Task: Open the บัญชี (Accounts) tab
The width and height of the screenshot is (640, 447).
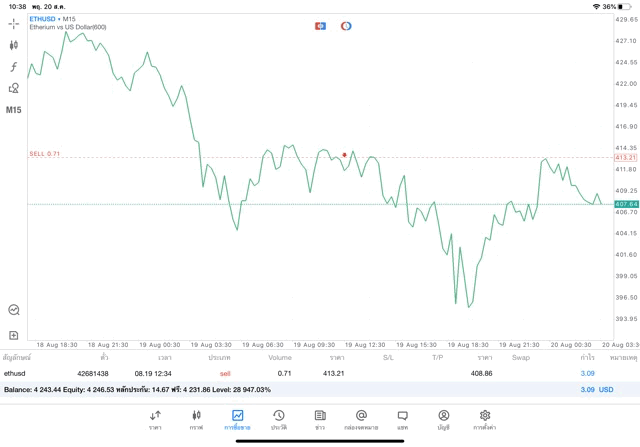Action: (x=443, y=419)
